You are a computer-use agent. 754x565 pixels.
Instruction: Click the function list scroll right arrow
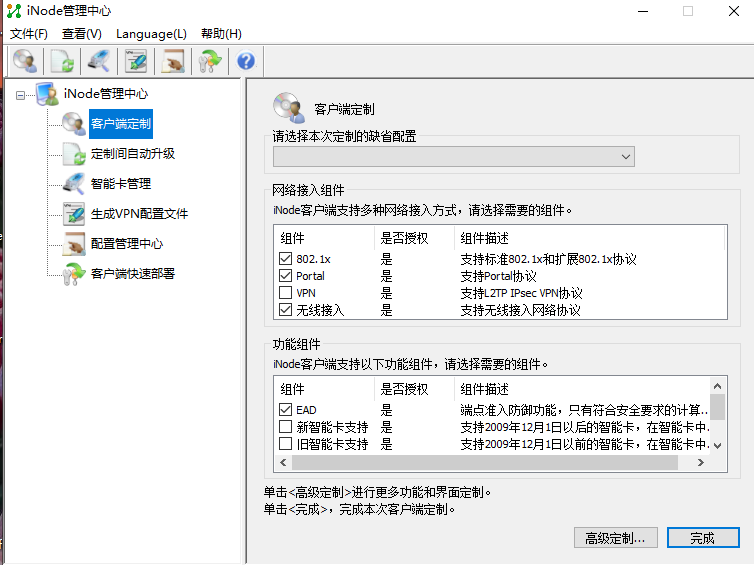701,463
